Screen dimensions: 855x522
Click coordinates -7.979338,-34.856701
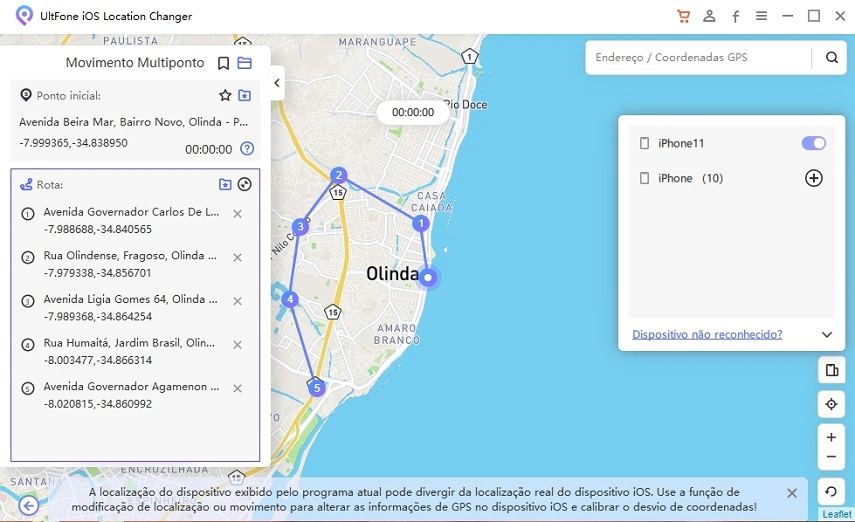98,273
